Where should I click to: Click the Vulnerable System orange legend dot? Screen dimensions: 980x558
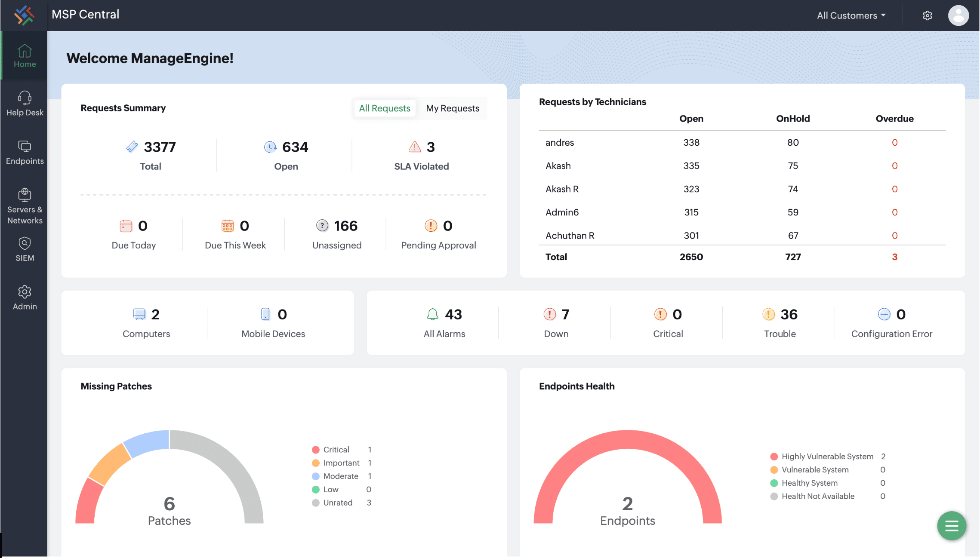click(774, 470)
